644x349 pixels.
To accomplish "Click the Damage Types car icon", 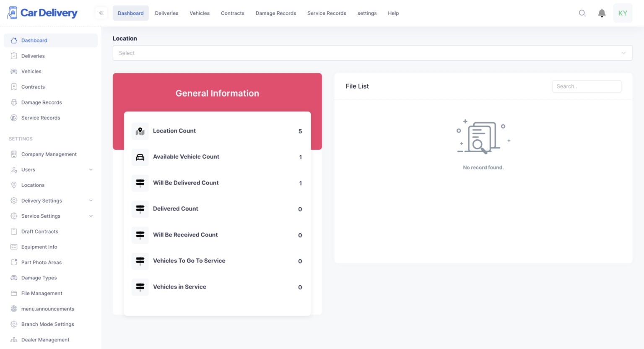I will [x=14, y=278].
